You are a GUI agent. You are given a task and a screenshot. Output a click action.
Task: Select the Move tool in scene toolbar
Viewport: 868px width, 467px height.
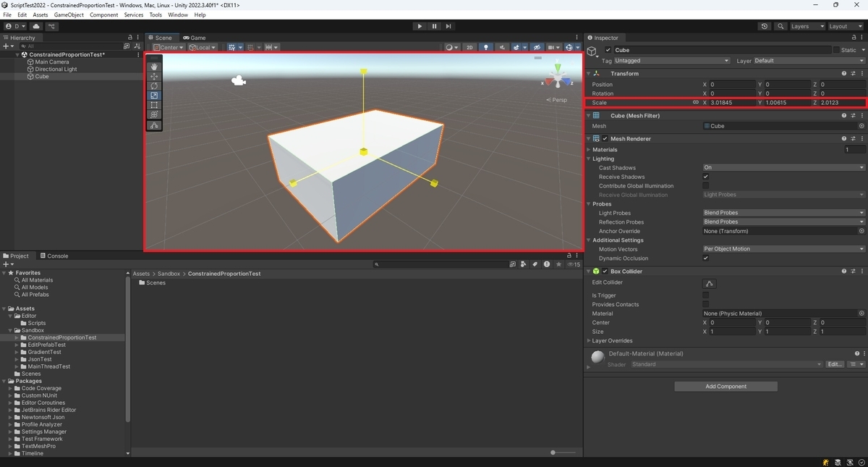(154, 76)
